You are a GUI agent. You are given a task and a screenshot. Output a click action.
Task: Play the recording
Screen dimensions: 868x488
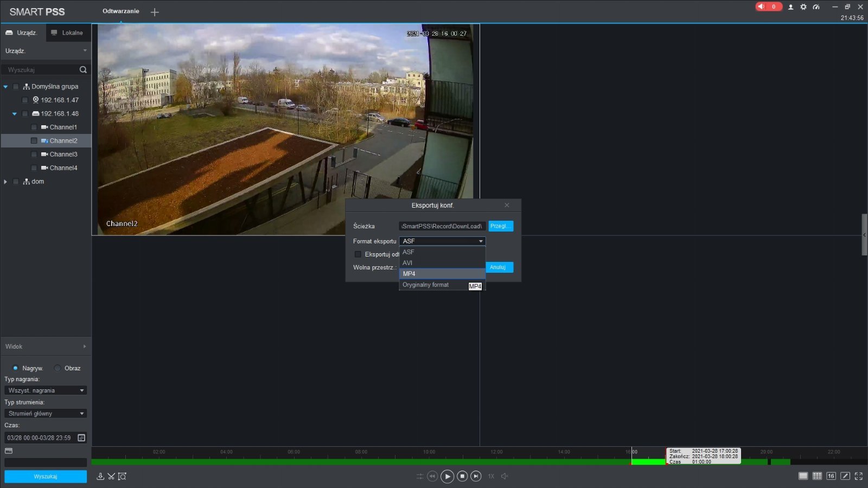(447, 476)
